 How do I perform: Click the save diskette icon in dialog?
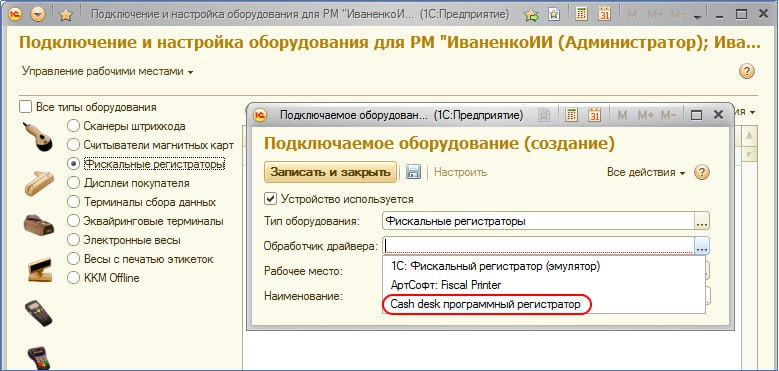click(x=413, y=172)
